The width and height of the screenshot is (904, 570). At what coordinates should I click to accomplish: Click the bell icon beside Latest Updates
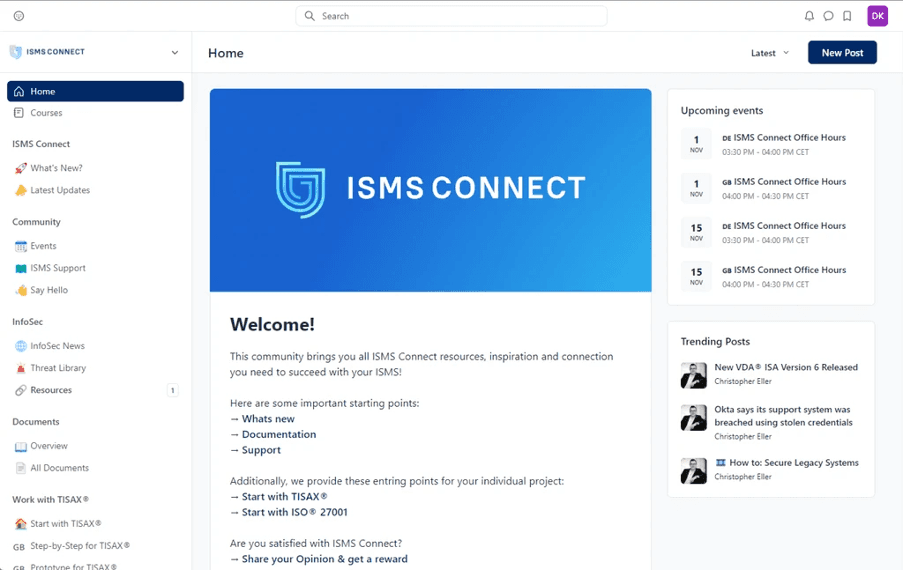[x=21, y=190]
